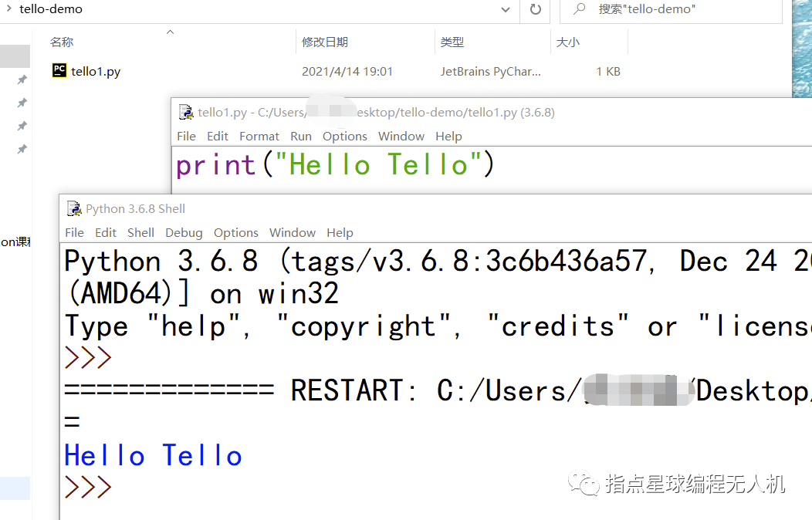Screen dimensions: 812x520
Task: Open the Format menu in the editor window
Action: [x=259, y=136]
